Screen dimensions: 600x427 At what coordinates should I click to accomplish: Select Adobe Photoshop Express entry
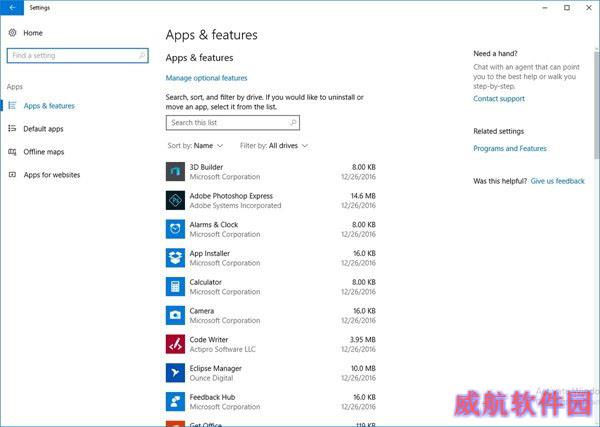coord(271,200)
